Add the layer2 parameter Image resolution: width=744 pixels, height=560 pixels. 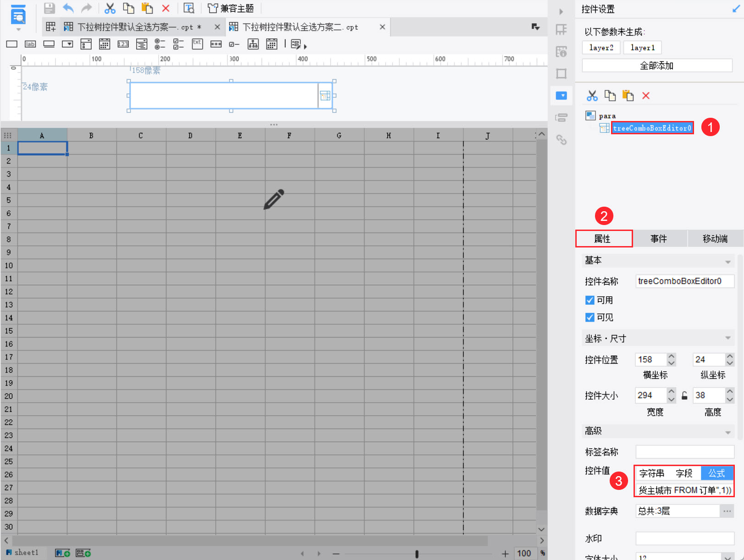pyautogui.click(x=601, y=48)
